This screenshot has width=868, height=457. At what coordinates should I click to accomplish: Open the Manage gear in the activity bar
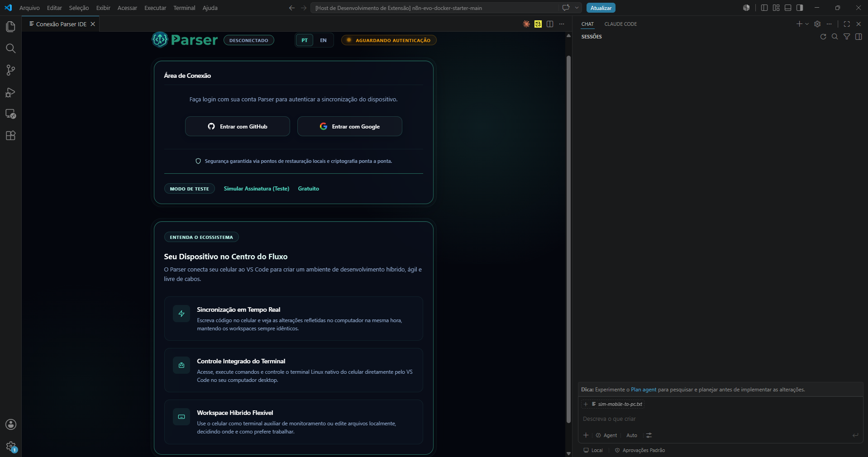[x=11, y=446]
